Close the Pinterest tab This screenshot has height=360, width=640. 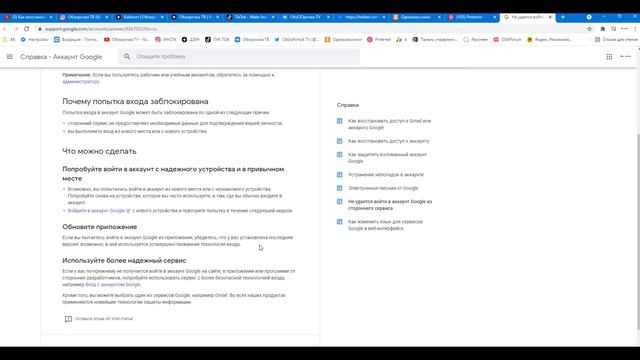click(x=494, y=17)
